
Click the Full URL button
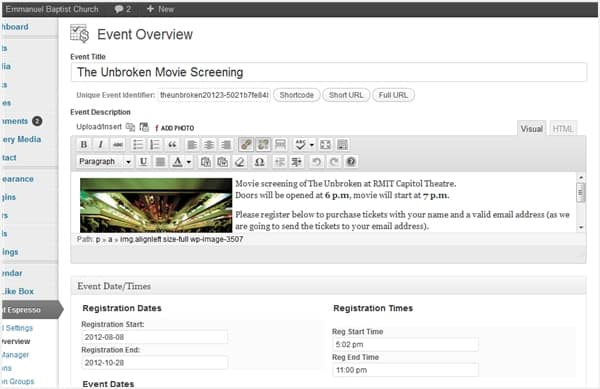click(x=393, y=95)
